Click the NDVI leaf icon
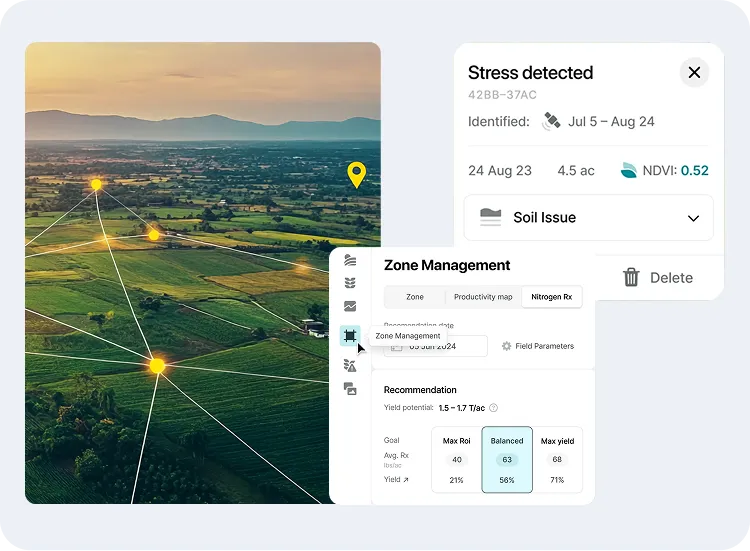This screenshot has width=750, height=551. pyautogui.click(x=628, y=170)
